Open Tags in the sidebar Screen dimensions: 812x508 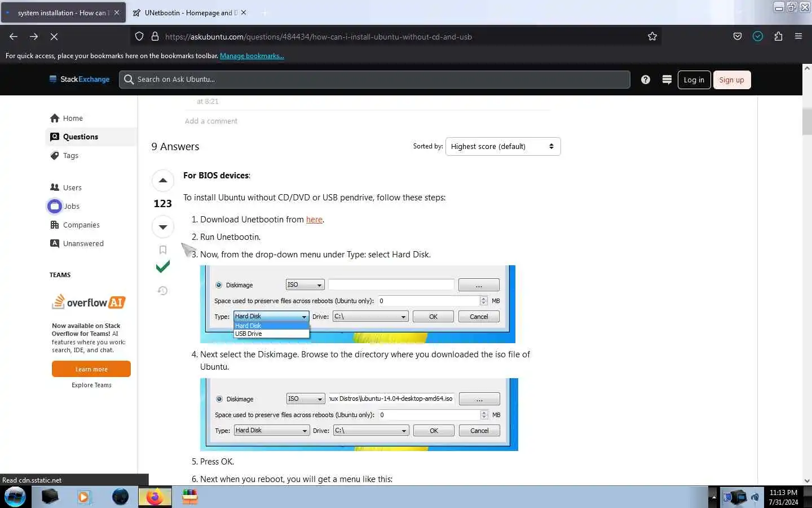[x=70, y=155]
